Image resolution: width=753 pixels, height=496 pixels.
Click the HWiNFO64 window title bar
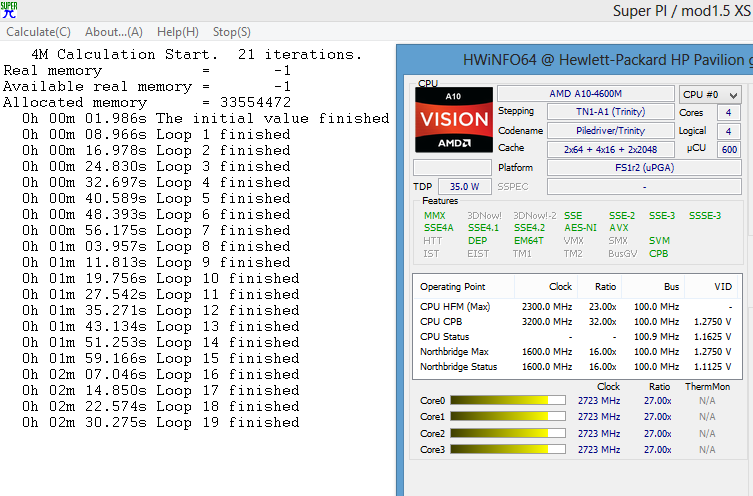click(x=576, y=60)
